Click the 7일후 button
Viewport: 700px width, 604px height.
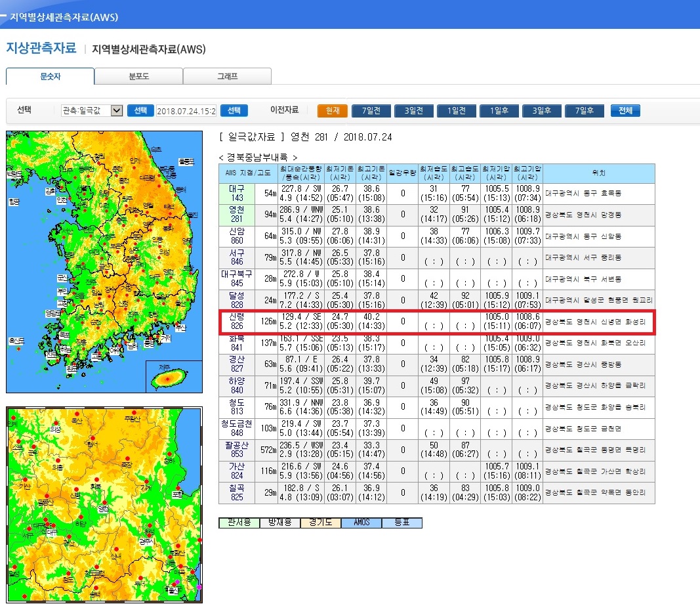click(584, 111)
